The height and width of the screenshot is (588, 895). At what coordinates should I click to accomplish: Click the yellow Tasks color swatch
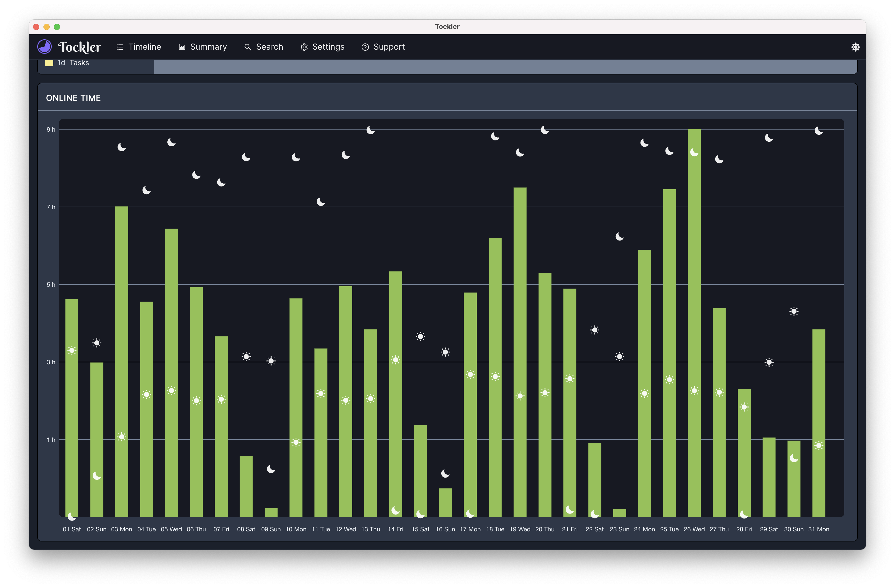49,63
